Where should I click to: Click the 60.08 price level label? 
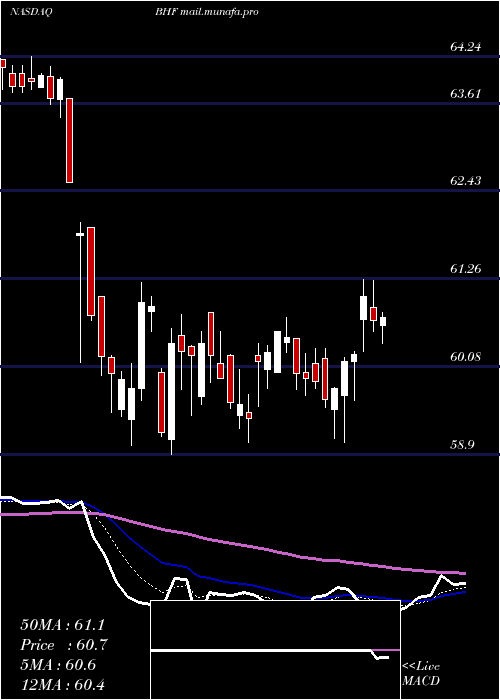pos(466,357)
